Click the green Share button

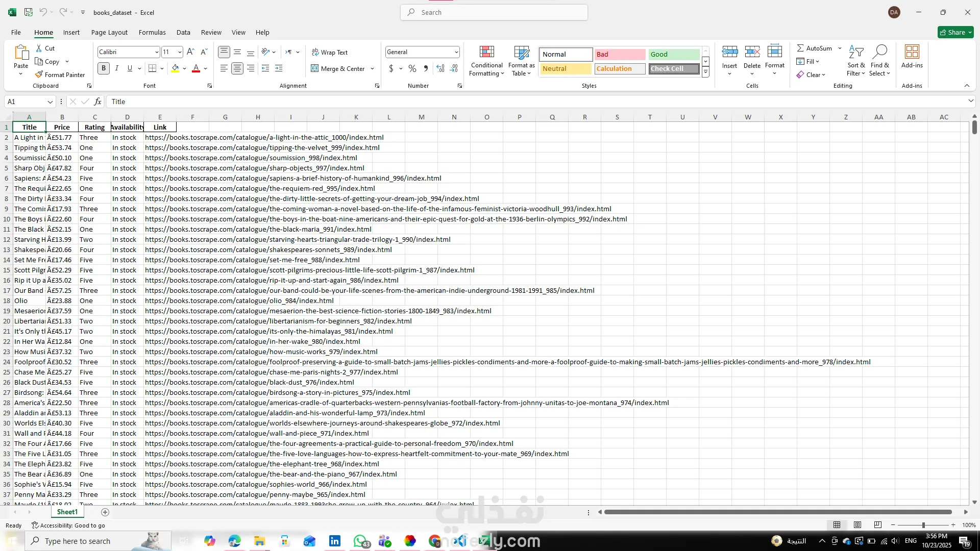coord(955,32)
